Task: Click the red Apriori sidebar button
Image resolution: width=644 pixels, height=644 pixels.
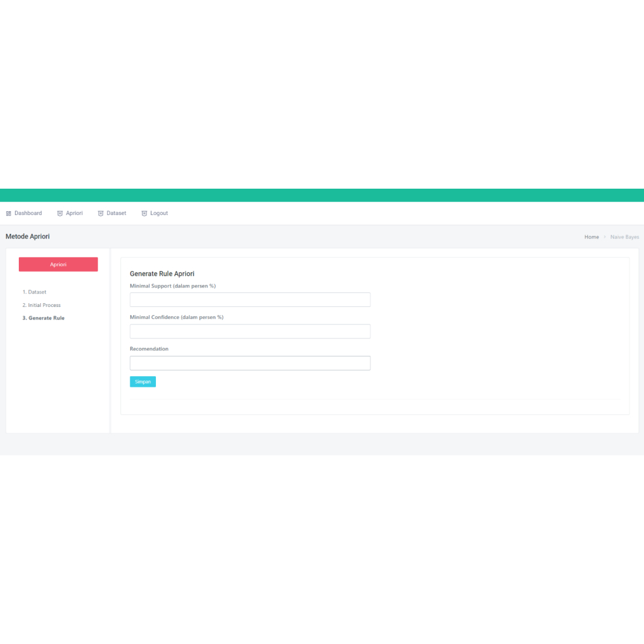Action: [x=58, y=265]
